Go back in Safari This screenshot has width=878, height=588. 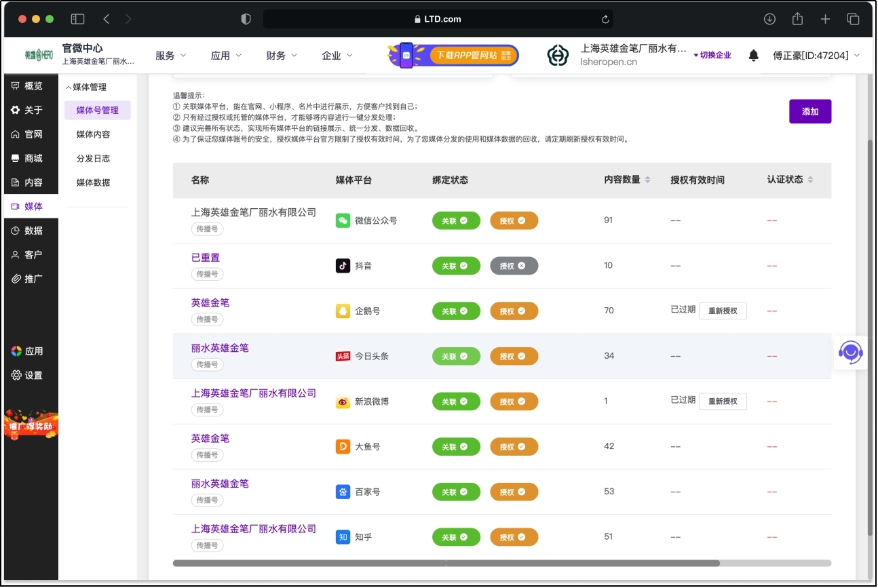point(106,19)
